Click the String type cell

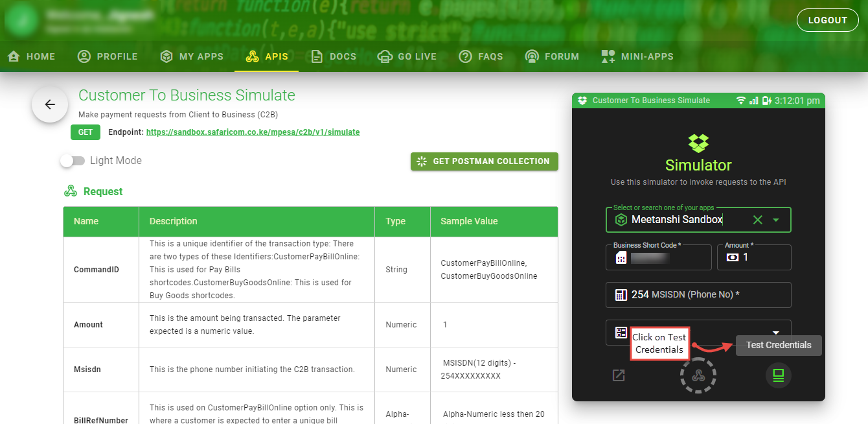click(x=396, y=270)
